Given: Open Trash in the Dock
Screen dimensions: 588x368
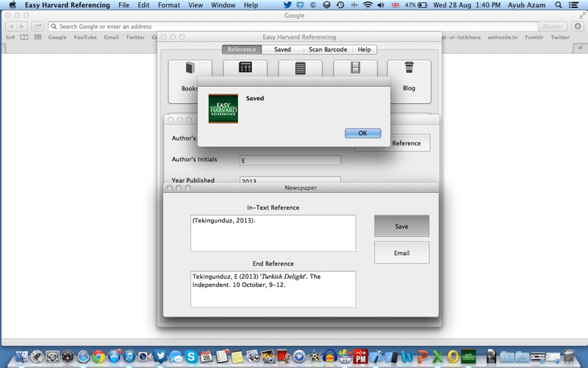Looking at the screenshot, I should point(568,356).
